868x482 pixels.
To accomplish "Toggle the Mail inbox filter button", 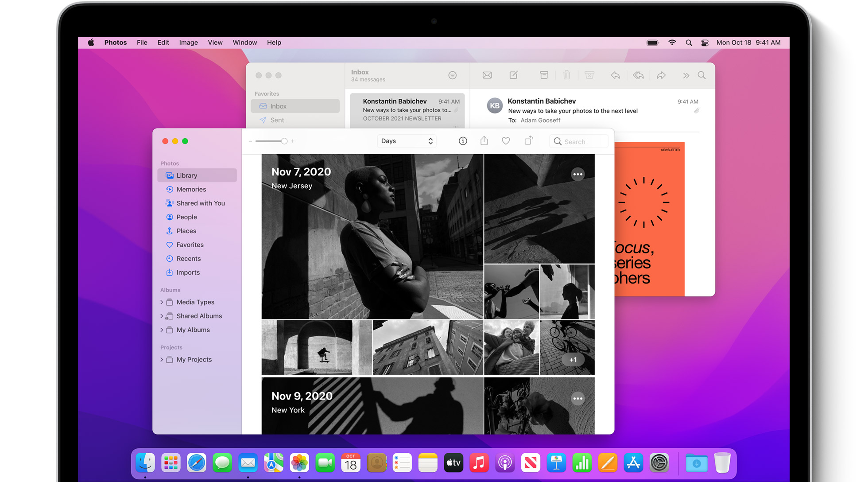I will [x=452, y=75].
